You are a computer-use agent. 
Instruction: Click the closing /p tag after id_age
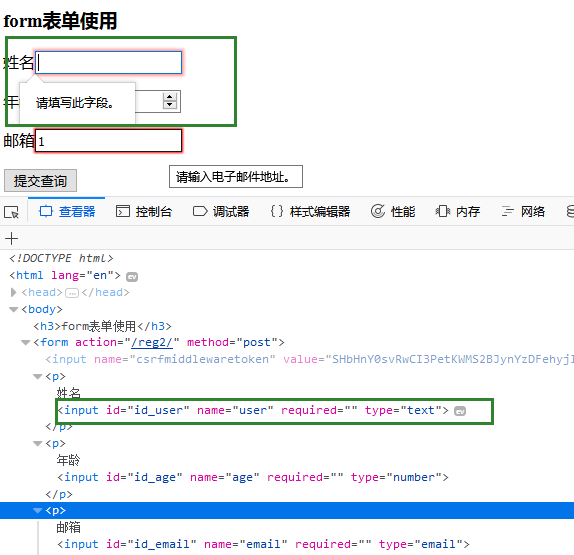[59, 494]
